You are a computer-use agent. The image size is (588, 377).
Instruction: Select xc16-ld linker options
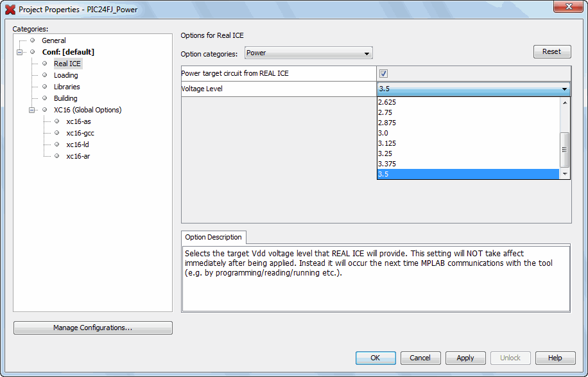point(78,144)
